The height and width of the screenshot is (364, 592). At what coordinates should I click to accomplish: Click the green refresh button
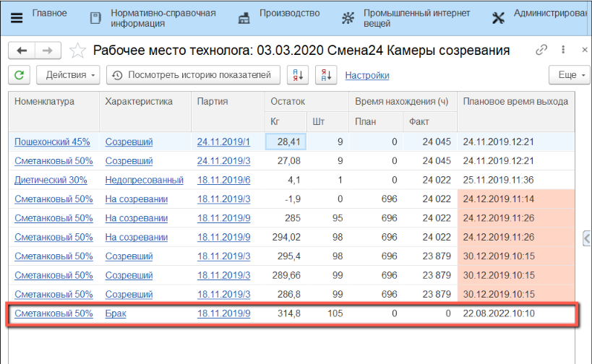20,75
